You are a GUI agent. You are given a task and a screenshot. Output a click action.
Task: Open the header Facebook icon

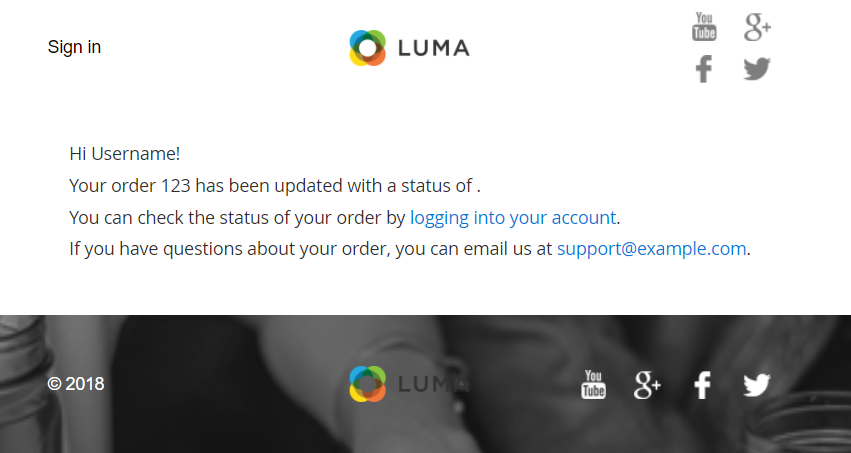(x=704, y=69)
